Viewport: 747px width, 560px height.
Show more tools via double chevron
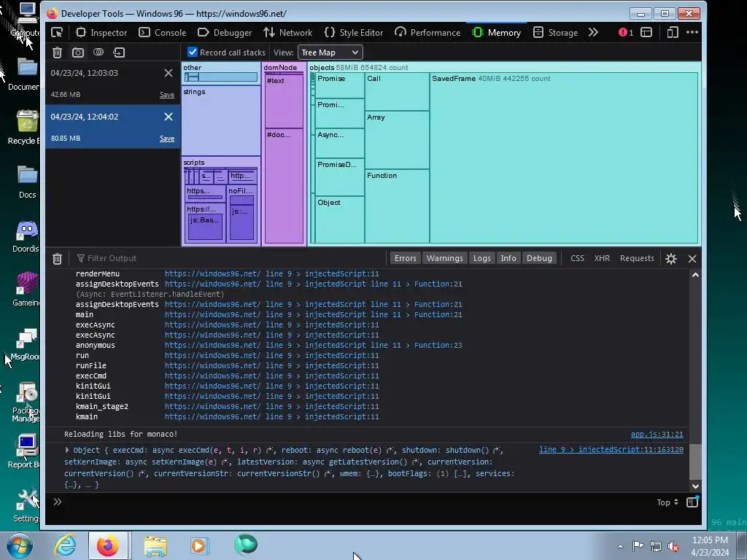pos(593,32)
